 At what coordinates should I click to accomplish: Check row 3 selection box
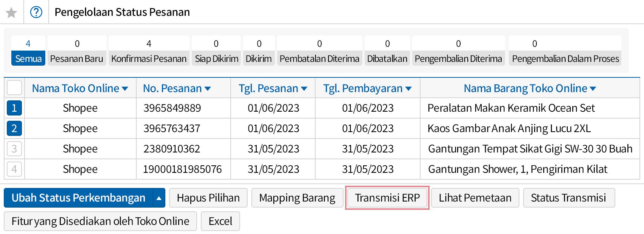14,149
